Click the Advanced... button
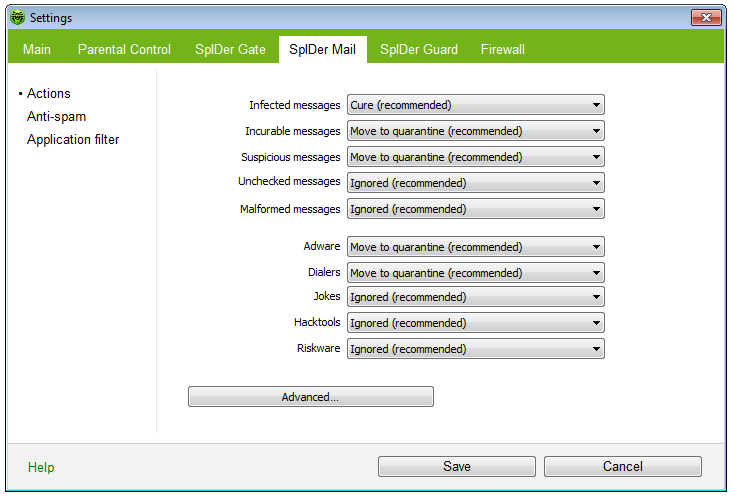The height and width of the screenshot is (498, 732). tap(310, 397)
